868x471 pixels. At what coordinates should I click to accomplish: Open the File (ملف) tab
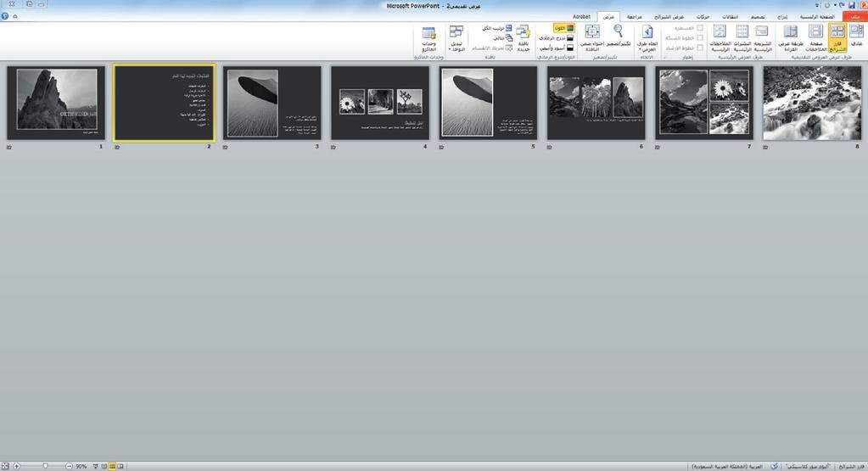point(855,17)
